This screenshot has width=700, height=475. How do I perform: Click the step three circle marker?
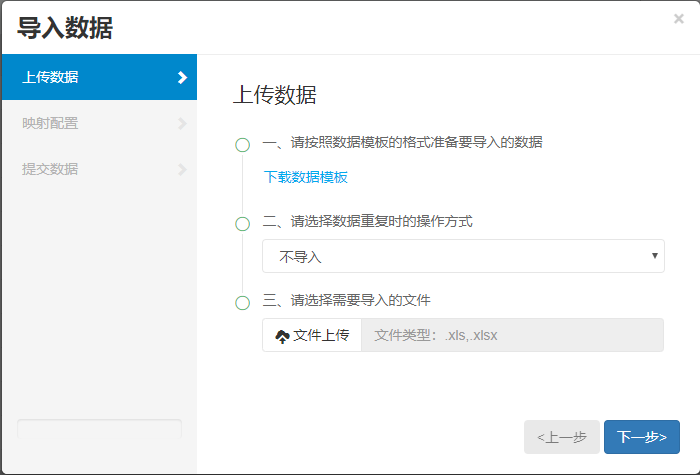tap(242, 303)
